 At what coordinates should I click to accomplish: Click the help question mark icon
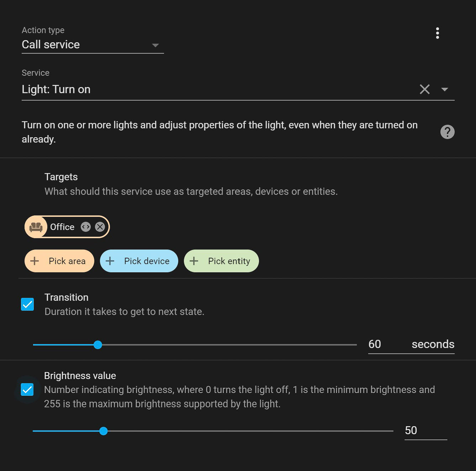point(448,132)
